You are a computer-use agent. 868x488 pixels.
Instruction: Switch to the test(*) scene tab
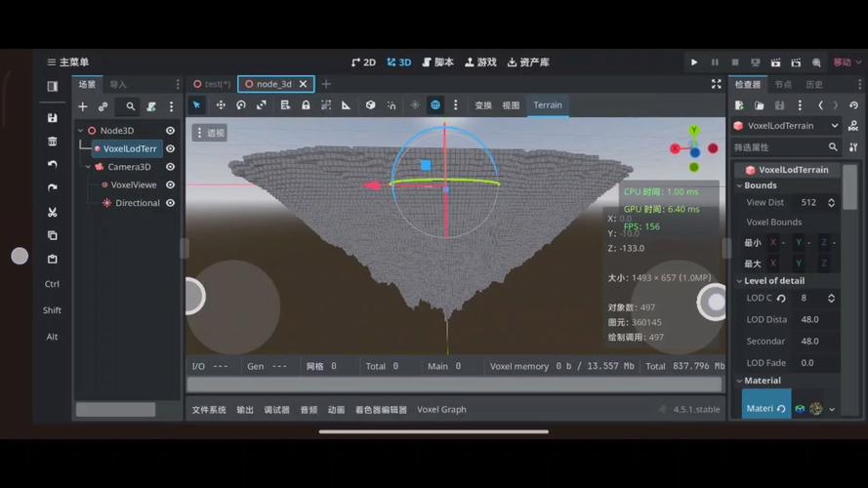point(212,85)
